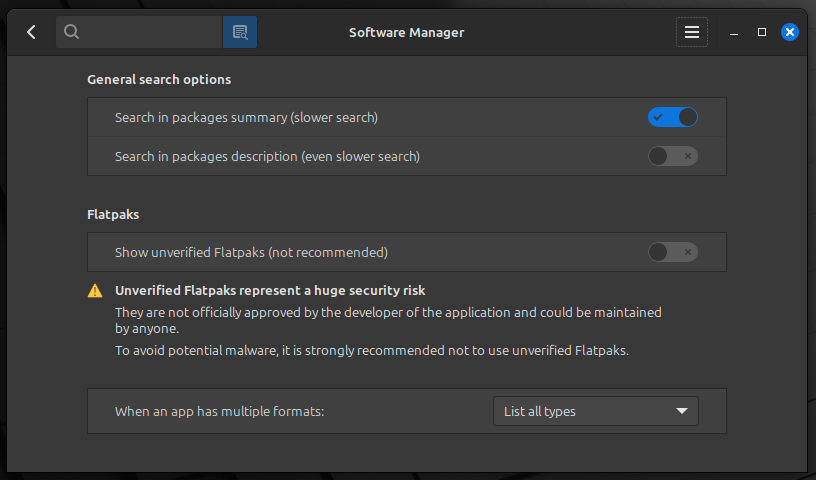816x480 pixels.
Task: Click the General search options heading
Action: 159,80
